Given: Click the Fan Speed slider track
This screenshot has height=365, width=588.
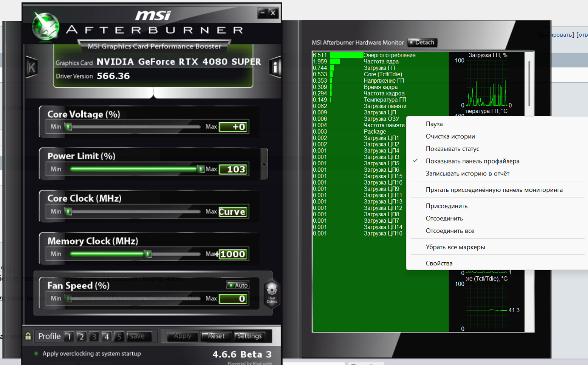Looking at the screenshot, I should click(135, 299).
